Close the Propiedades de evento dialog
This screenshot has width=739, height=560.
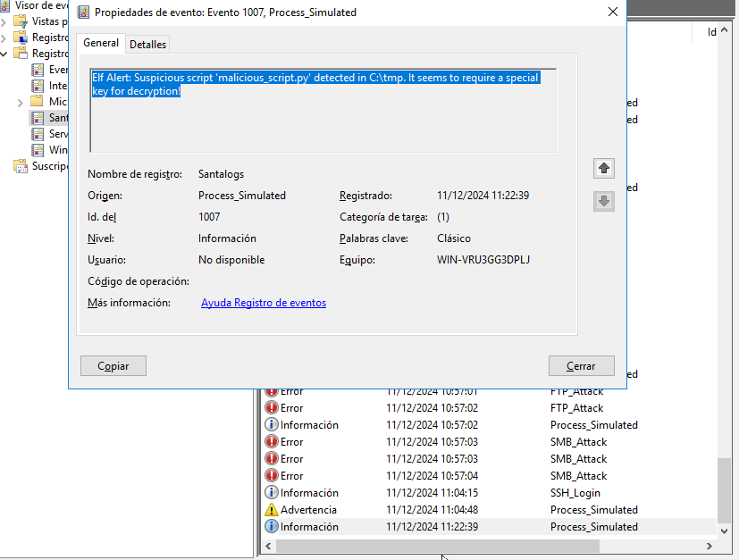[613, 12]
